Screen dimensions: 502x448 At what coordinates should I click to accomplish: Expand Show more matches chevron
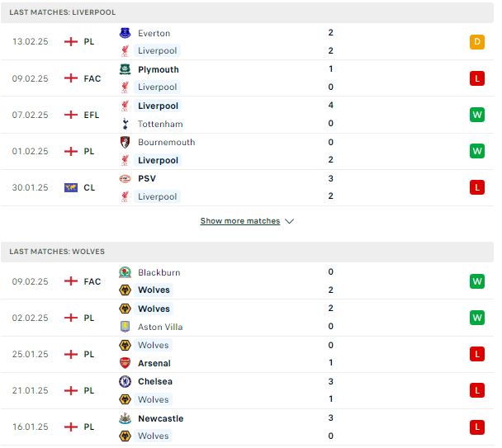click(290, 221)
